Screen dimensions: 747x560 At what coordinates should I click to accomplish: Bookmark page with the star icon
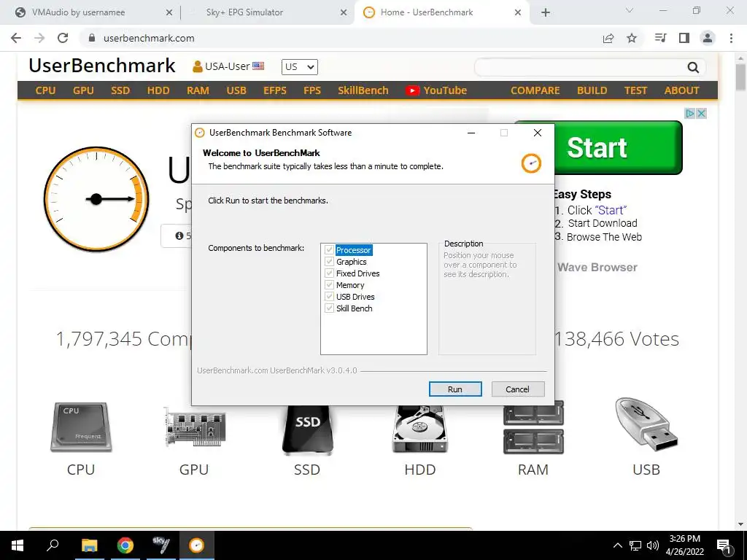(632, 38)
